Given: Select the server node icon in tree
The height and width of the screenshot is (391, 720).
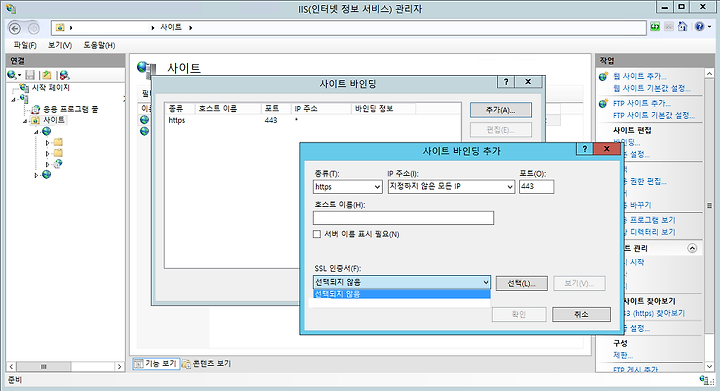Looking at the screenshot, I should pyautogui.click(x=24, y=98).
